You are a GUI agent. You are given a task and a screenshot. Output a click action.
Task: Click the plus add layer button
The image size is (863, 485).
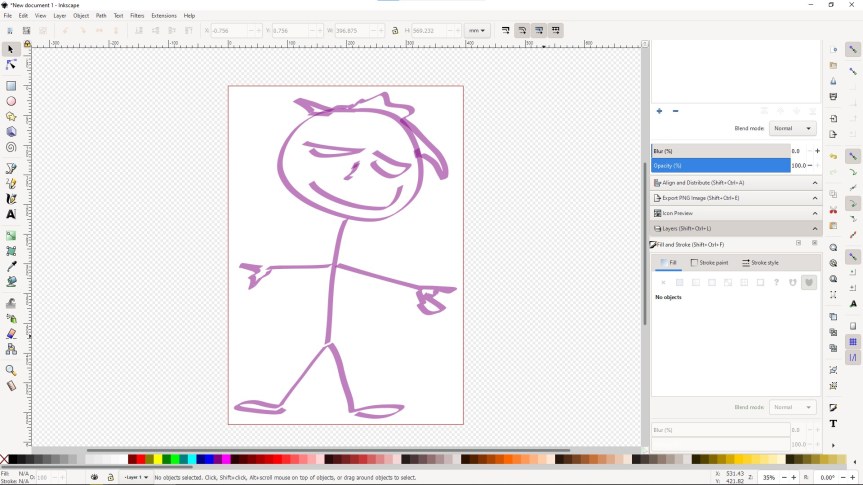[x=659, y=111]
